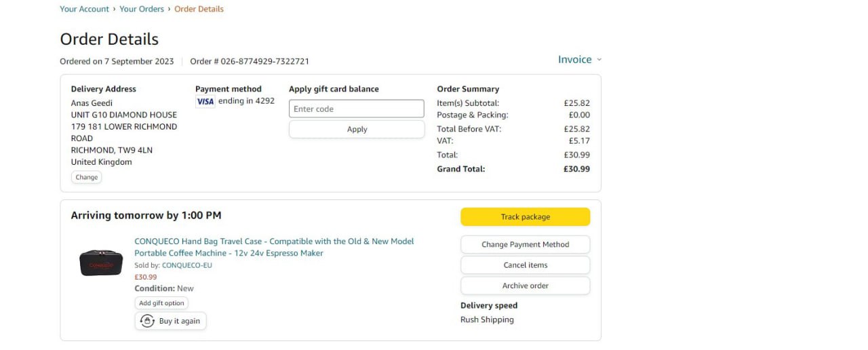
Task: Click the VISA card logo
Action: click(x=205, y=101)
